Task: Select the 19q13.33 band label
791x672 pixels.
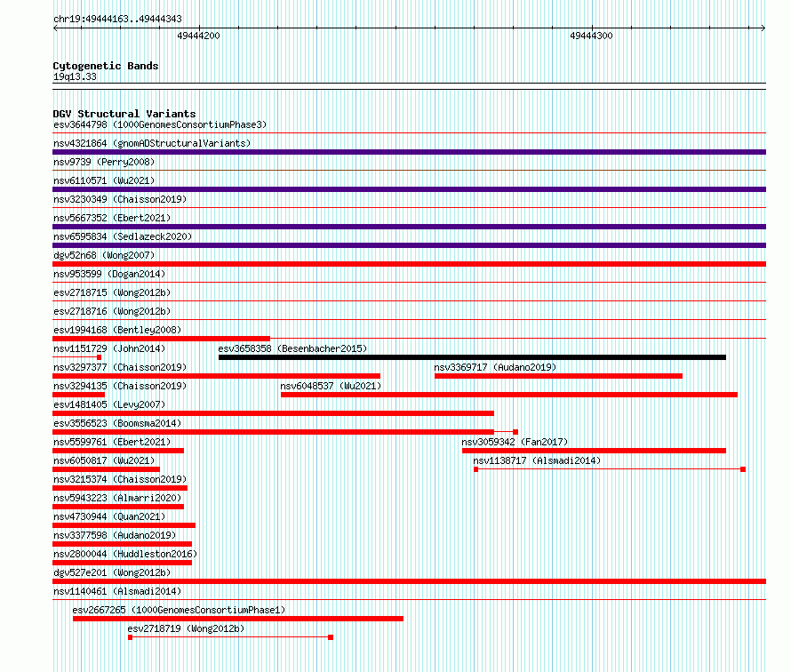Action: tap(75, 76)
